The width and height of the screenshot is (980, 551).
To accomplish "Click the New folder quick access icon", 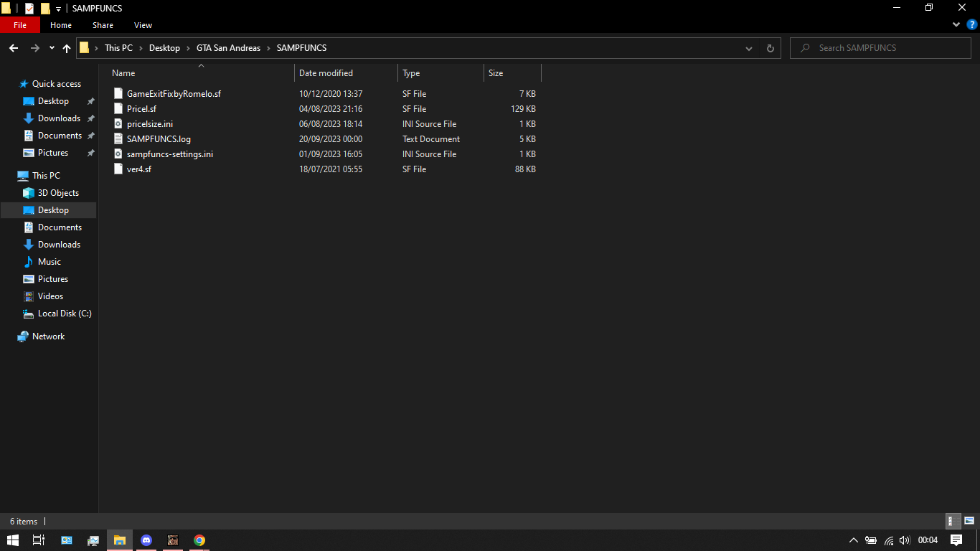I will [45, 9].
